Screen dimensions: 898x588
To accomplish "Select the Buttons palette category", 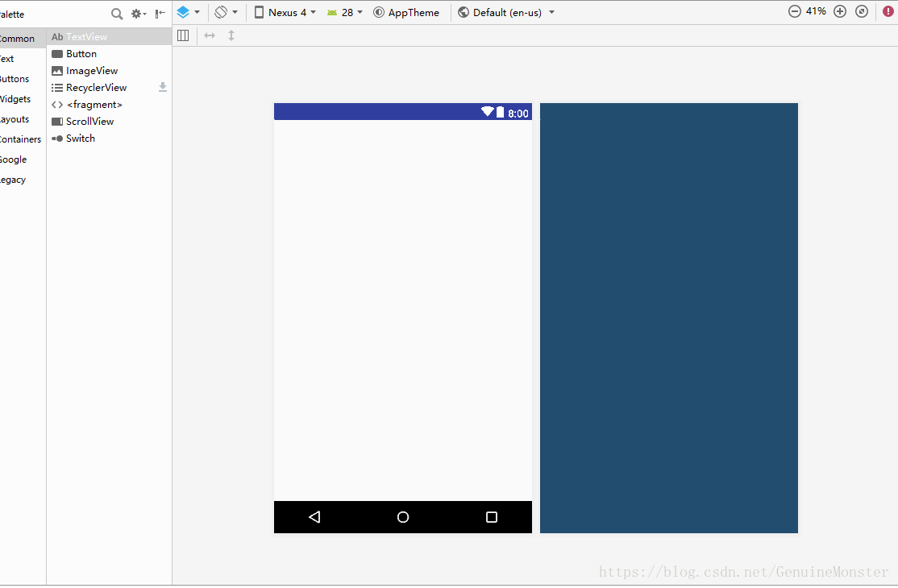I will point(23,79).
